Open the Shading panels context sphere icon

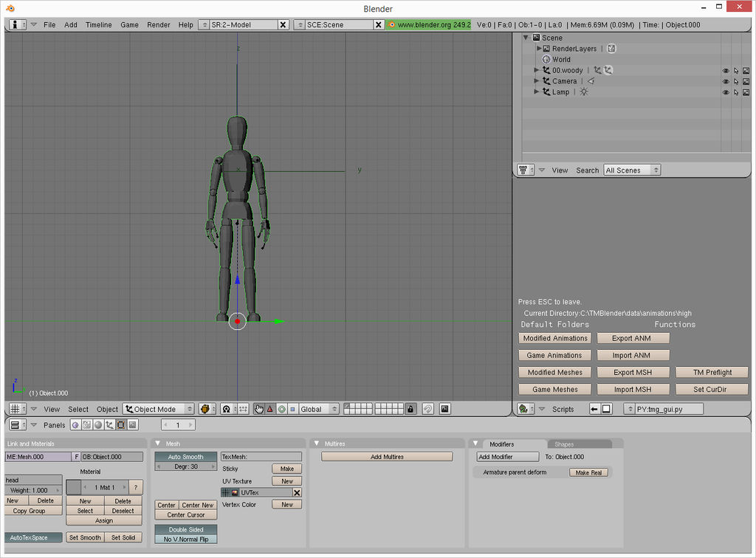[98, 425]
